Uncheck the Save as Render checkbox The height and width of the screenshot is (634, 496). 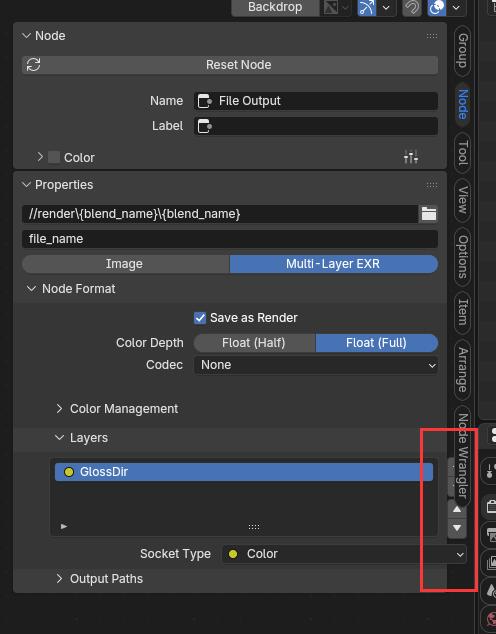(200, 318)
